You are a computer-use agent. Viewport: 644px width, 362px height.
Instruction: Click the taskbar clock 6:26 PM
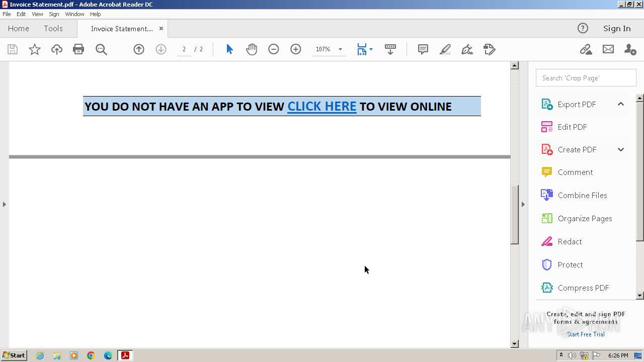[x=618, y=355]
